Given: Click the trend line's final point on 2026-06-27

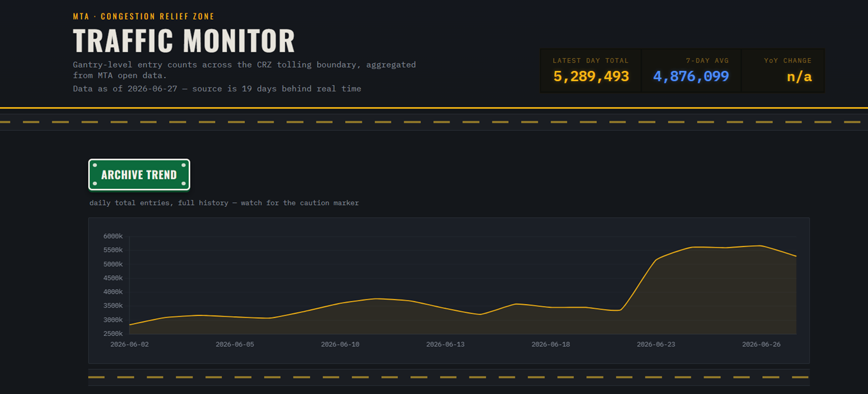Looking at the screenshot, I should tap(796, 256).
